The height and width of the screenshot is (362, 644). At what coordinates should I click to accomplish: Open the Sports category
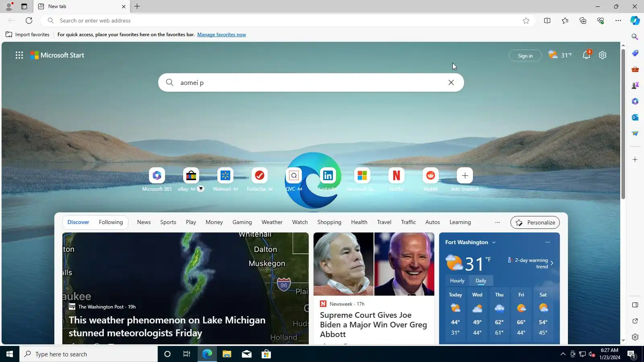pyautogui.click(x=168, y=222)
